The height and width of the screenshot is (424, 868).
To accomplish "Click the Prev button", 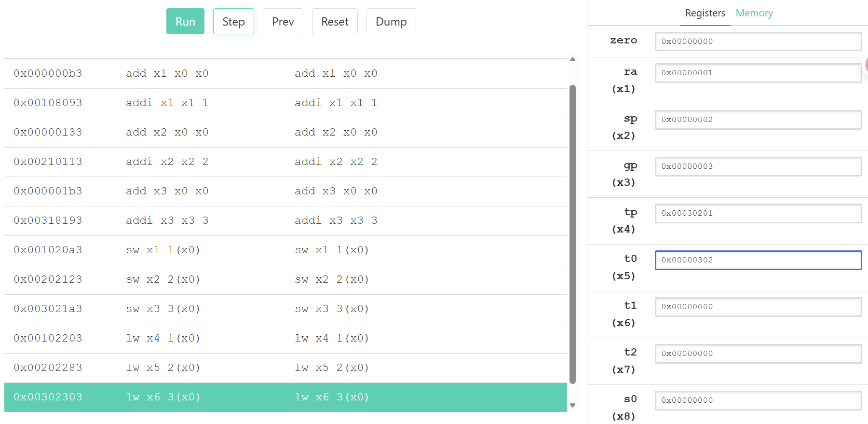I will click(283, 22).
